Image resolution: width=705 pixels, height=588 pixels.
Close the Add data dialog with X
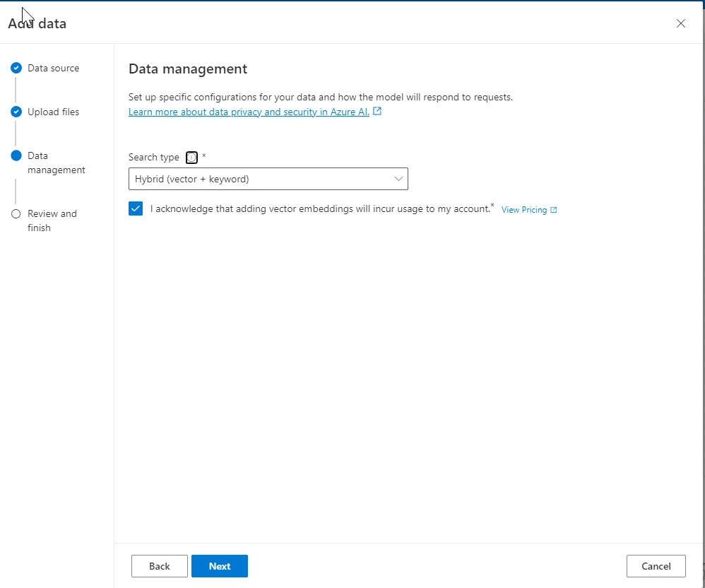(x=681, y=23)
